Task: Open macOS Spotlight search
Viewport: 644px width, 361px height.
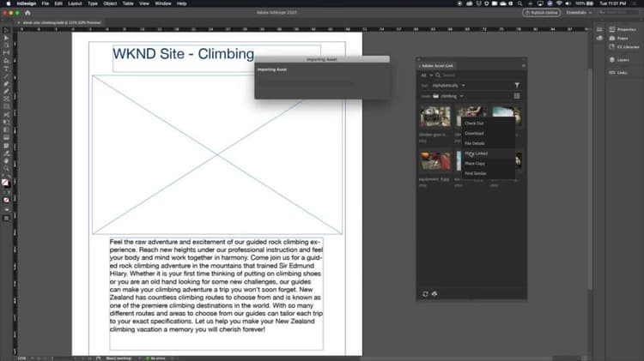Action: point(520,3)
